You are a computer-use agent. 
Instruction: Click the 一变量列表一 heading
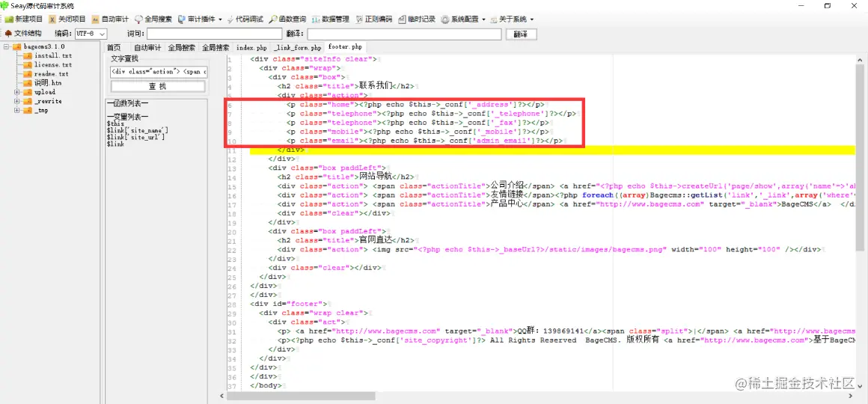[x=127, y=117]
